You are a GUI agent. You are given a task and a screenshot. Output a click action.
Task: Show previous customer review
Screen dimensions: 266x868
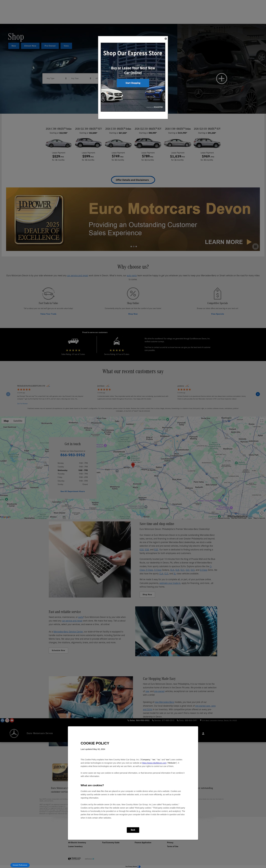[8, 394]
